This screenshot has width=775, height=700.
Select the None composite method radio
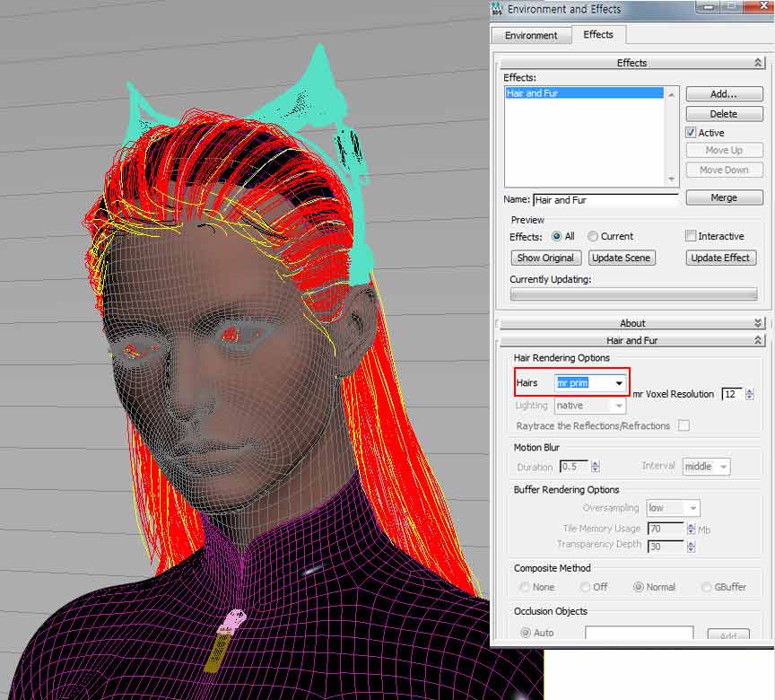pos(525,587)
